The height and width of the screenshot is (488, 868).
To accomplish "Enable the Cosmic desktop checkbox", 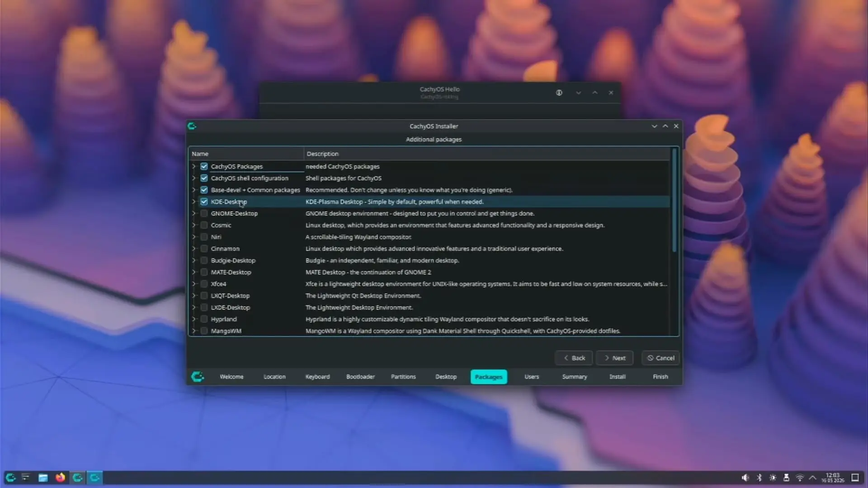I will [204, 225].
